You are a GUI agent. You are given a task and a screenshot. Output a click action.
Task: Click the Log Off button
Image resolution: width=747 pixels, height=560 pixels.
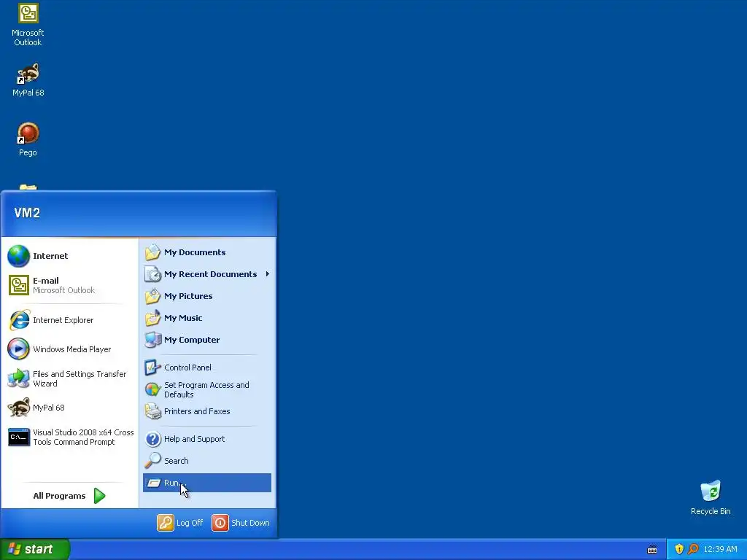point(181,523)
